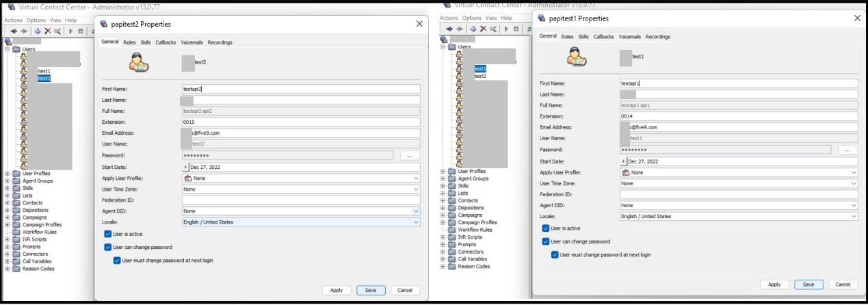Switch to the Roles tab in papitest2 Properties
Image resolution: width=868 pixels, height=305 pixels.
(129, 42)
